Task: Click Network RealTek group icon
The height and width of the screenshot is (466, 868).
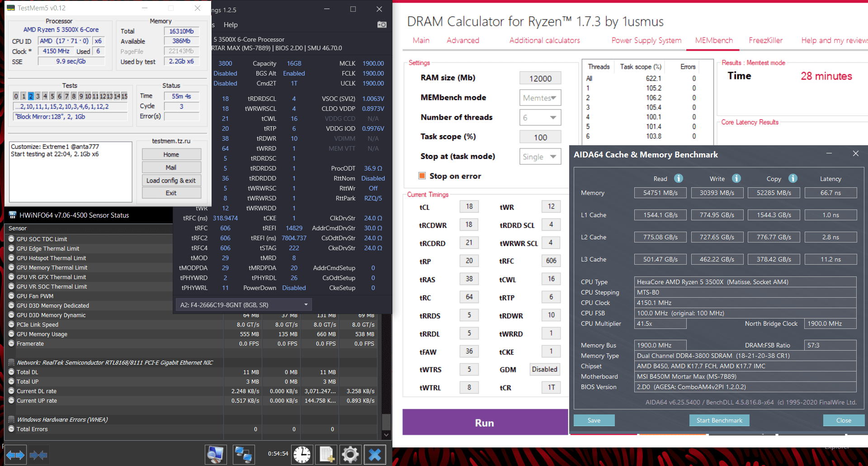Action: coord(12,362)
